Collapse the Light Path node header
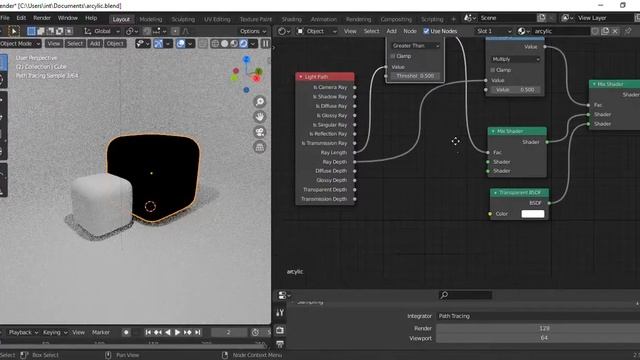The image size is (640, 360). click(x=301, y=77)
